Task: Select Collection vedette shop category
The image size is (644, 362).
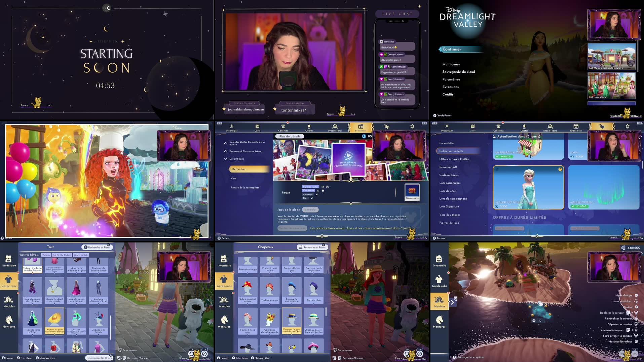Action: point(458,151)
